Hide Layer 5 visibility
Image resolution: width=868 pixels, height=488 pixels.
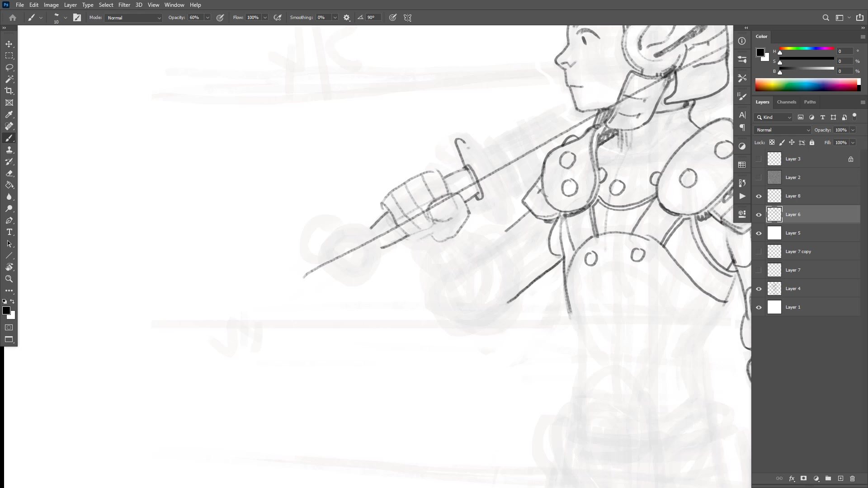point(759,233)
